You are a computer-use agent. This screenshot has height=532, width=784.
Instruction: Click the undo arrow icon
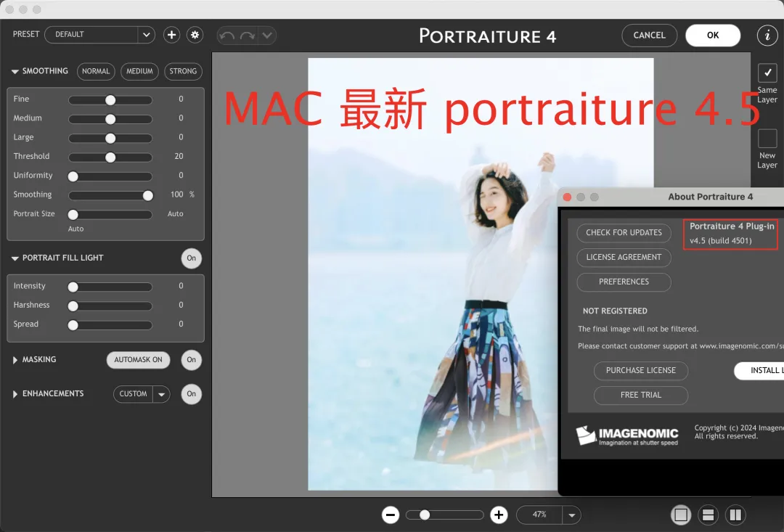point(227,35)
